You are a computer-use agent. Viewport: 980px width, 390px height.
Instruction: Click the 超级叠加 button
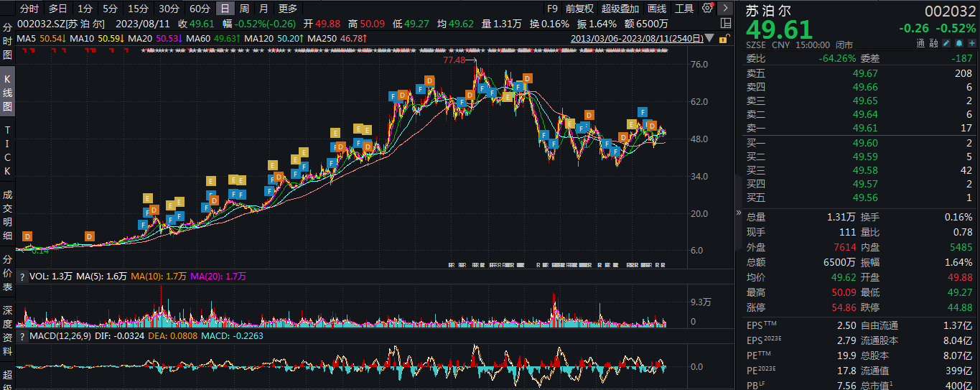(x=620, y=9)
